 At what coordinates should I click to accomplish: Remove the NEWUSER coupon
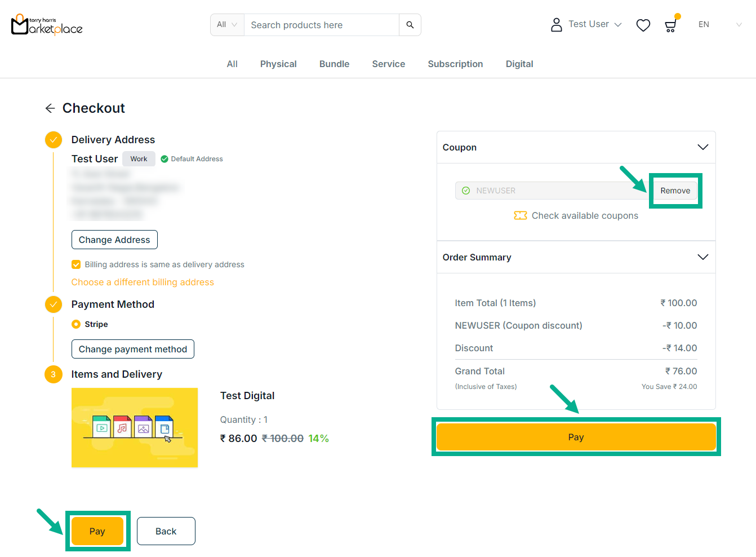(x=675, y=191)
